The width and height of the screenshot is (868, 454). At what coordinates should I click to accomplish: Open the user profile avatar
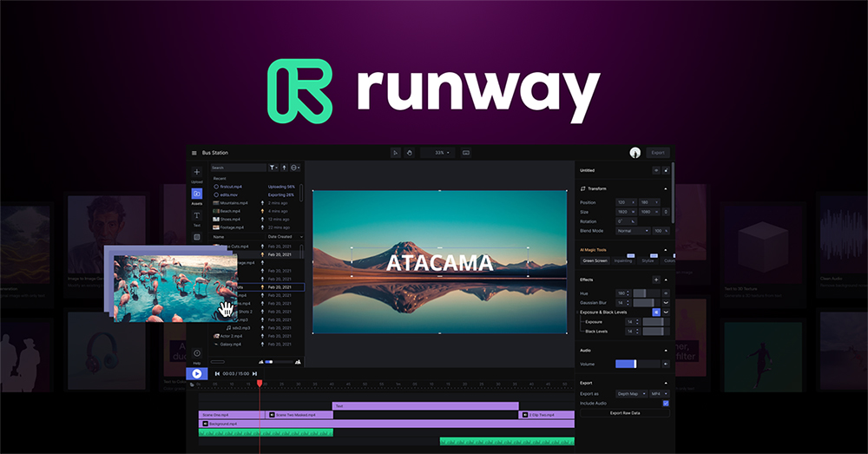[635, 153]
